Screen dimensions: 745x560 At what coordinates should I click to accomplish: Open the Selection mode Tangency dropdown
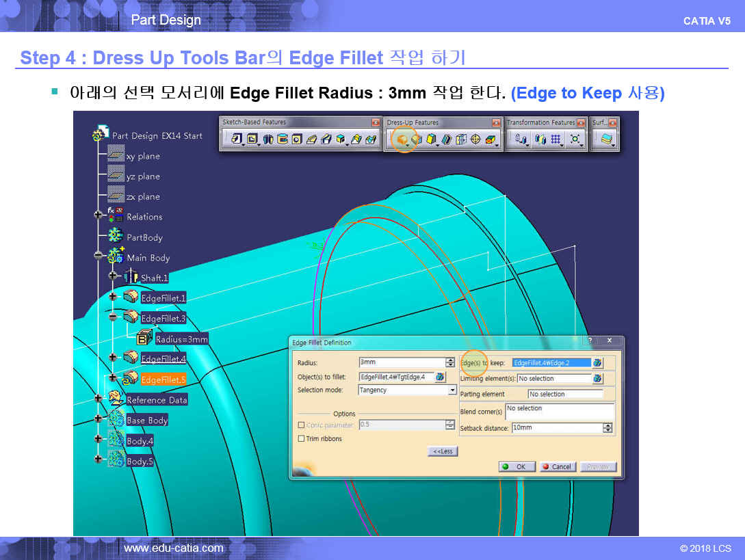point(452,390)
